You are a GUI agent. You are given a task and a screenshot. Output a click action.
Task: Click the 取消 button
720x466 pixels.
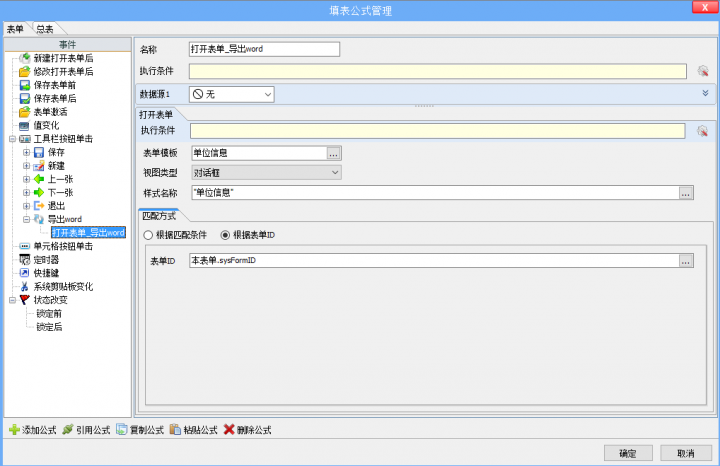point(686,453)
